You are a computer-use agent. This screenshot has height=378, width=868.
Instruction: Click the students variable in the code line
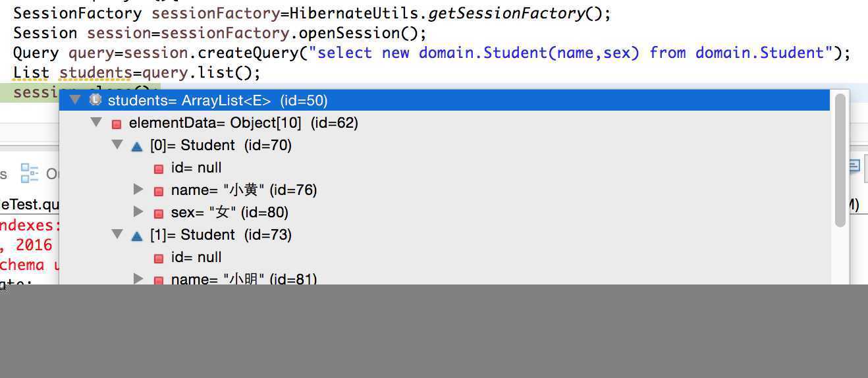tap(95, 72)
